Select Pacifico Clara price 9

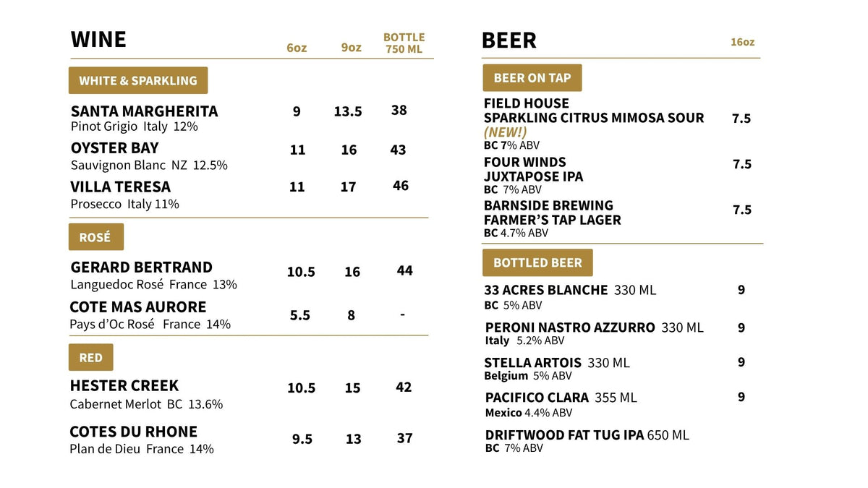click(741, 397)
